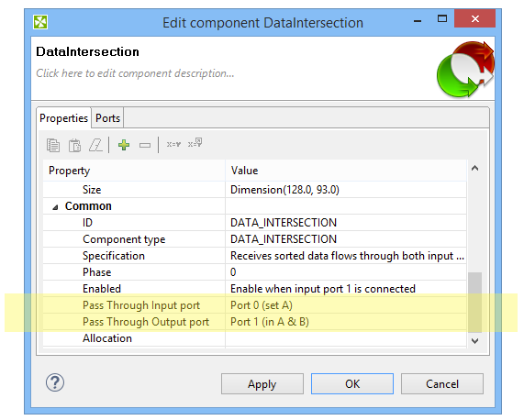Click the copy properties toolbar icon

pos(53,145)
